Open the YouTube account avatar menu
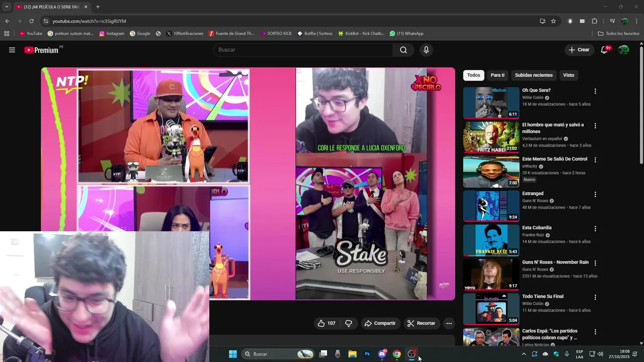Screen dimensions: 644x362 624,50
